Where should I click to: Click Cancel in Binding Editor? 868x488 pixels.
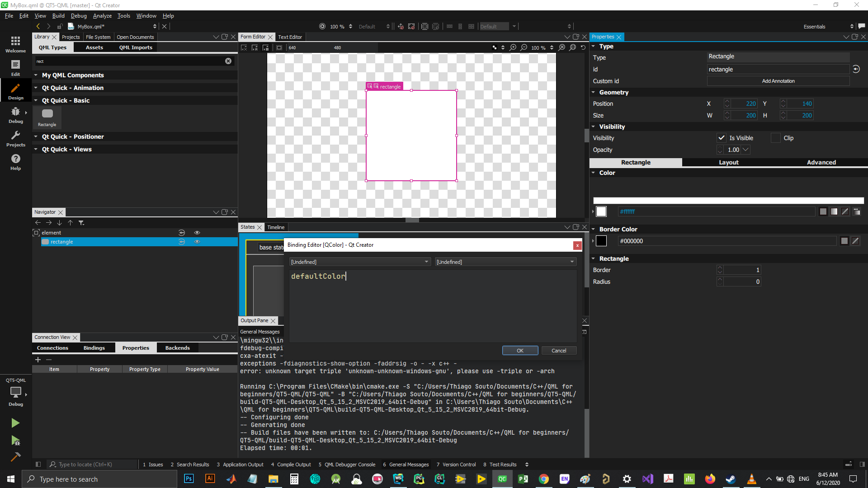[x=559, y=351]
